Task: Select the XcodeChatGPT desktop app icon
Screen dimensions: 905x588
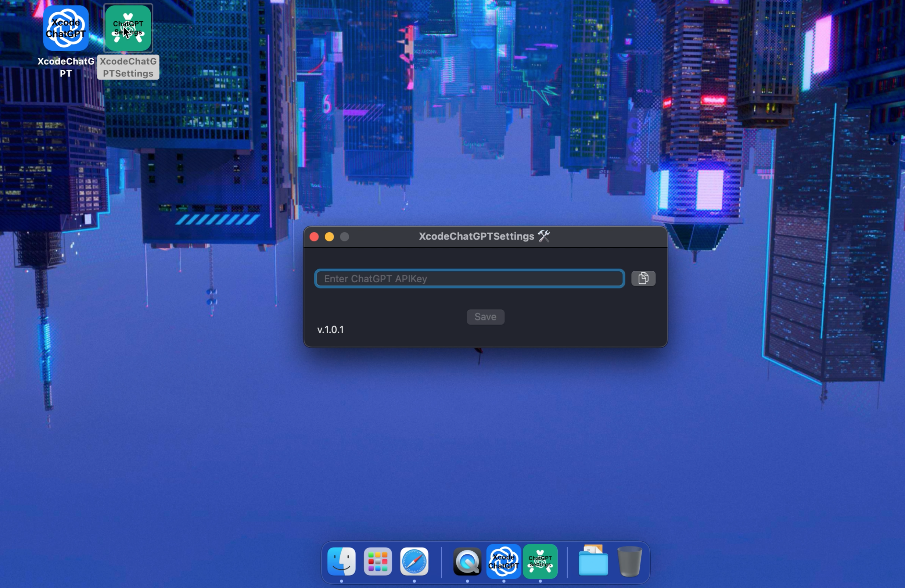Action: tap(66, 28)
